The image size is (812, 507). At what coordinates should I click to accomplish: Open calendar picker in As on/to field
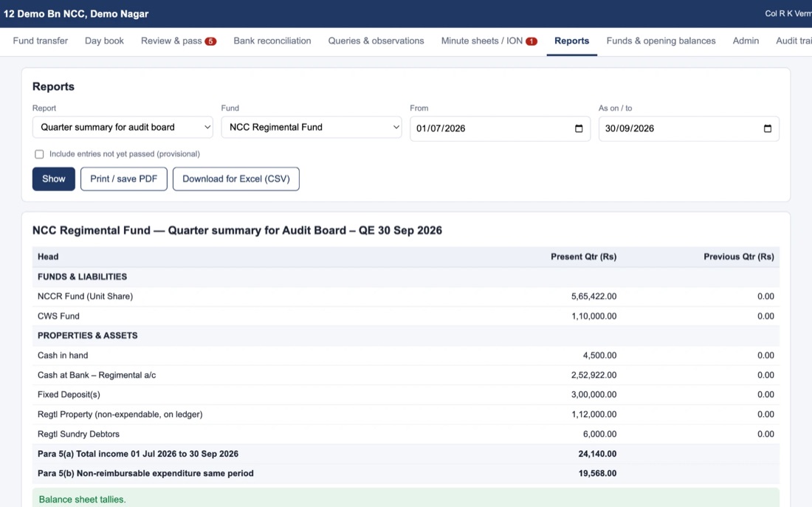click(x=768, y=128)
